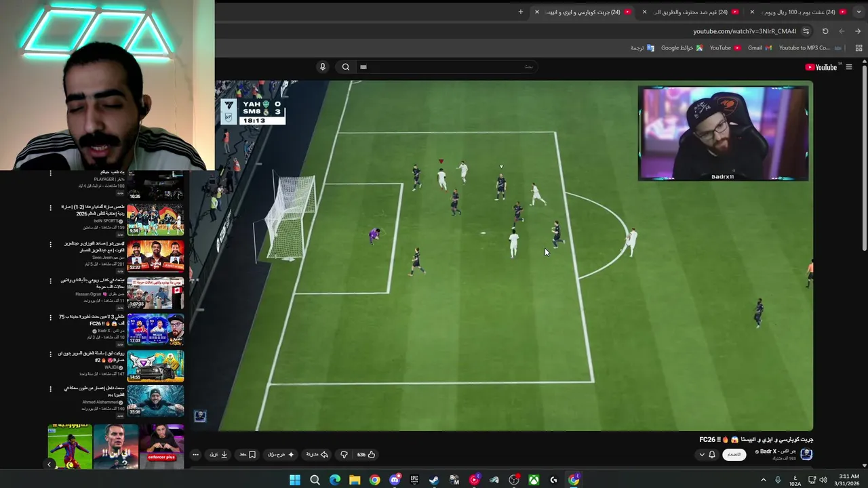This screenshot has height=488, width=868.
Task: Open File Explorer from taskbar
Action: point(355,480)
